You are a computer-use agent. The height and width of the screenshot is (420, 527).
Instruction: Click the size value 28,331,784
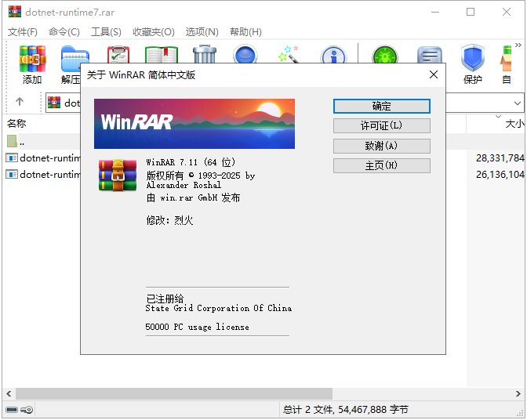point(500,157)
